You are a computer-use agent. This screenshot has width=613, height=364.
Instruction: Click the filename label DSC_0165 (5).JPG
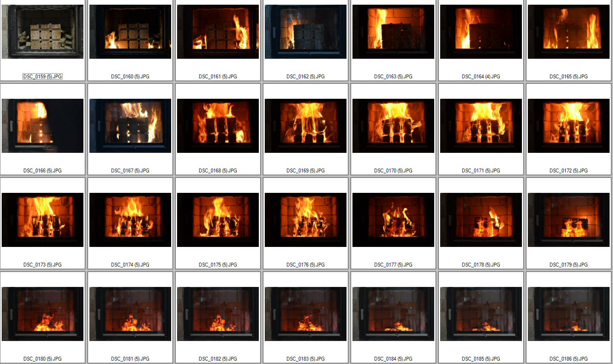pyautogui.click(x=569, y=77)
